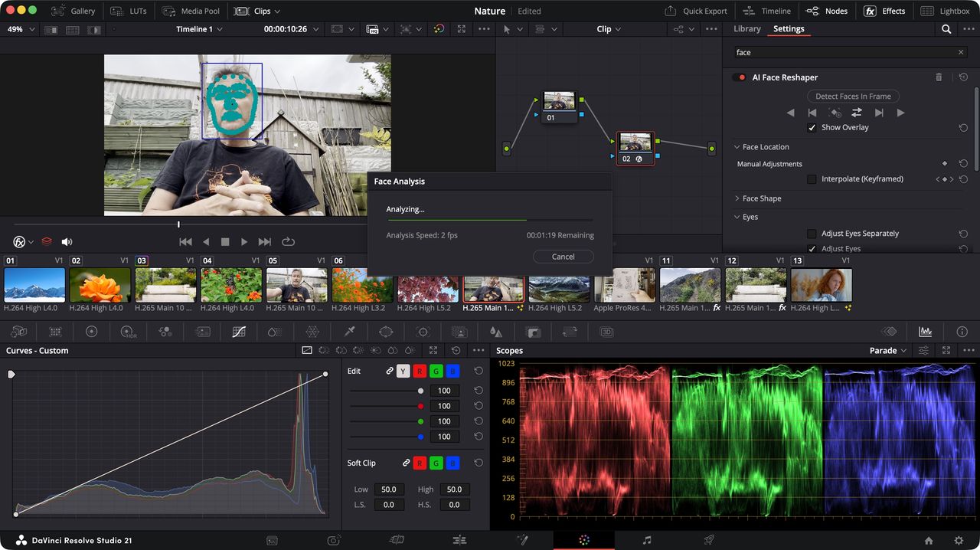Open the Key palette
This screenshot has height=550, width=980.
point(533,332)
